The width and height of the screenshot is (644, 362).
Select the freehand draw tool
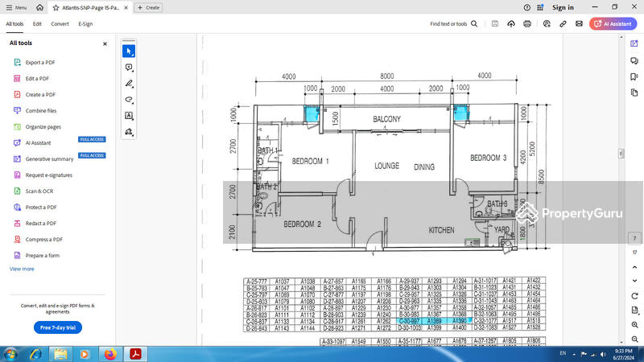point(129,100)
